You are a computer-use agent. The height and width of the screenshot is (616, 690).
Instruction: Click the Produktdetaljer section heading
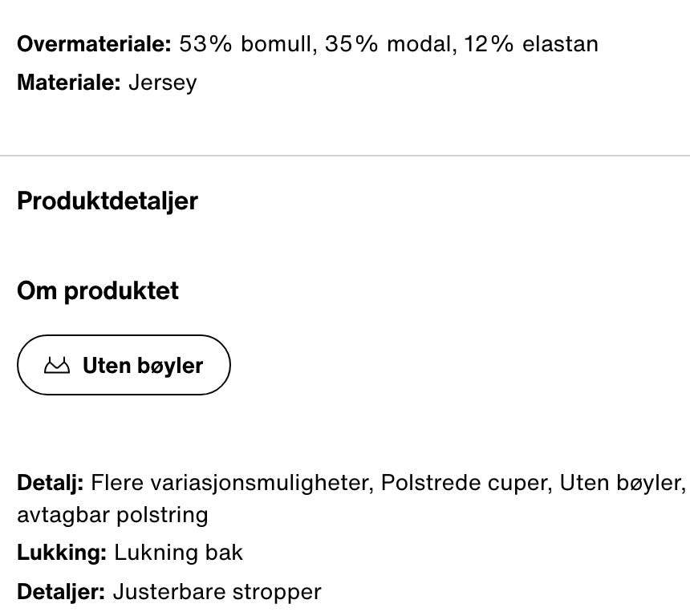(108, 202)
